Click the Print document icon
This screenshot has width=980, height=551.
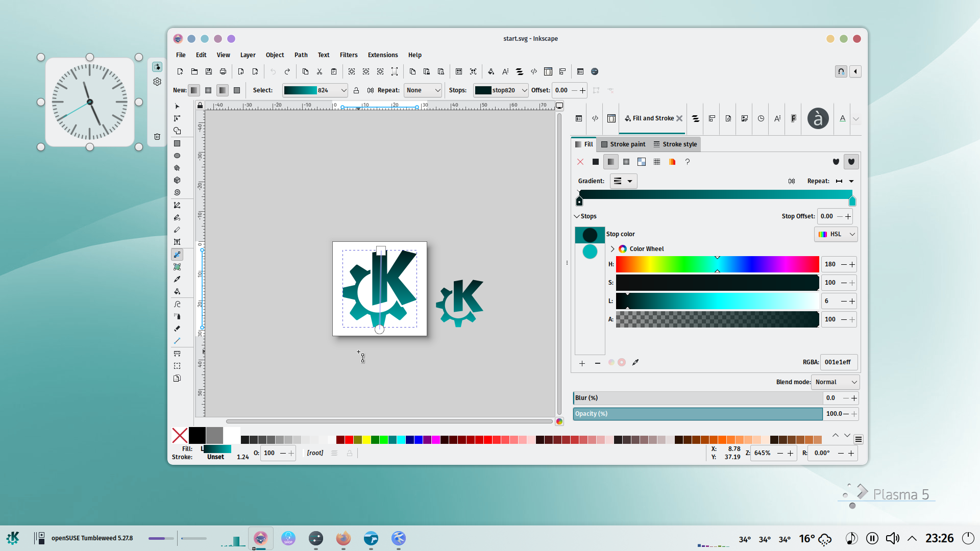223,71
